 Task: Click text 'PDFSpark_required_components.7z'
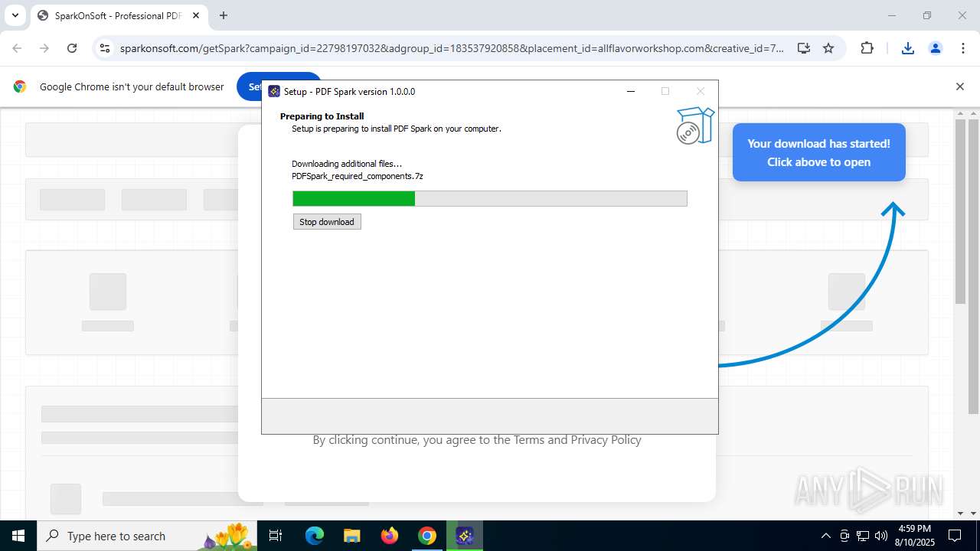(x=358, y=176)
